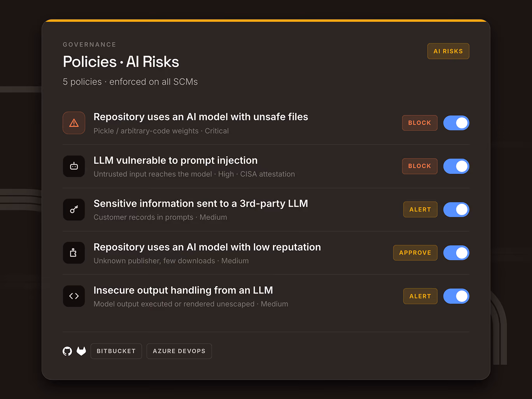Choose the AZURE DEVOPS chip

click(x=179, y=351)
